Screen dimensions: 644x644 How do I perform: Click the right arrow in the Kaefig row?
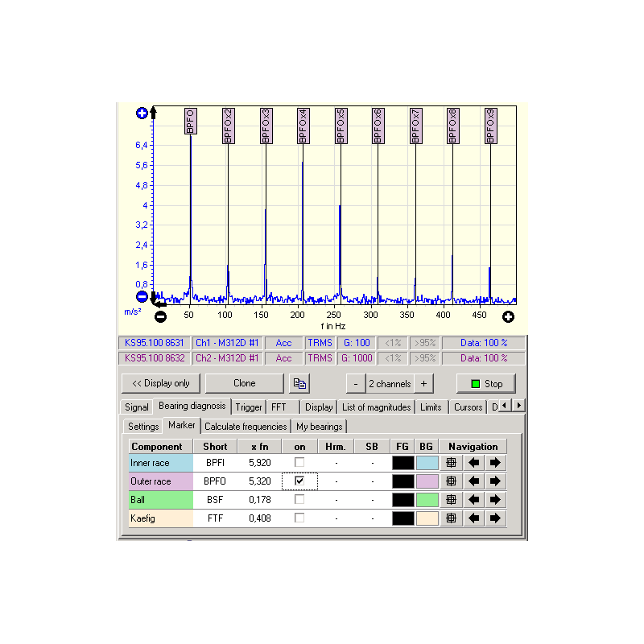(495, 518)
